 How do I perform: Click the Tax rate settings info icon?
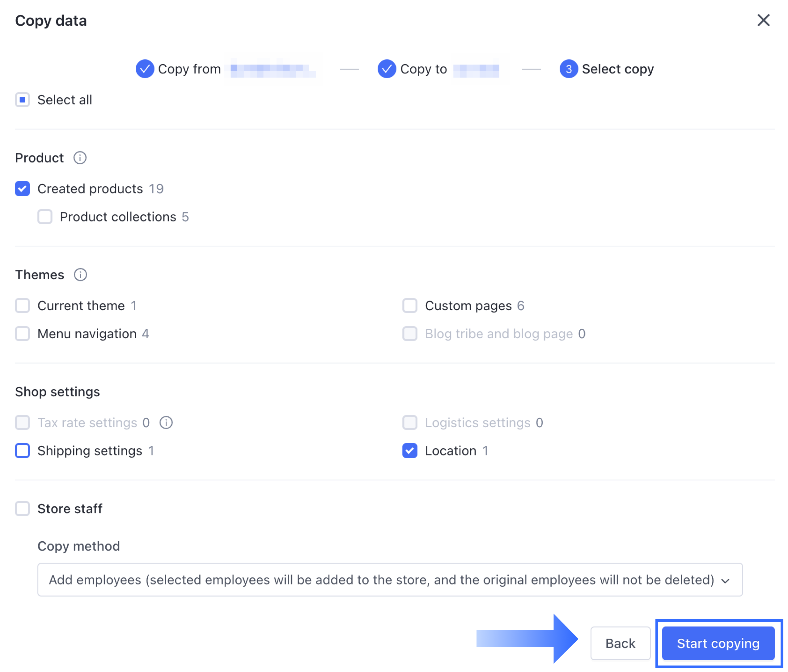166,423
